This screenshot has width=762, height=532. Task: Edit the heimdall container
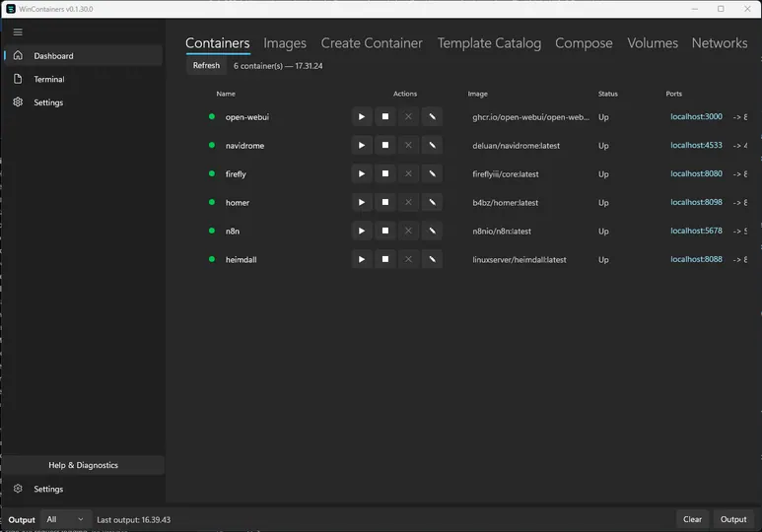coord(432,259)
